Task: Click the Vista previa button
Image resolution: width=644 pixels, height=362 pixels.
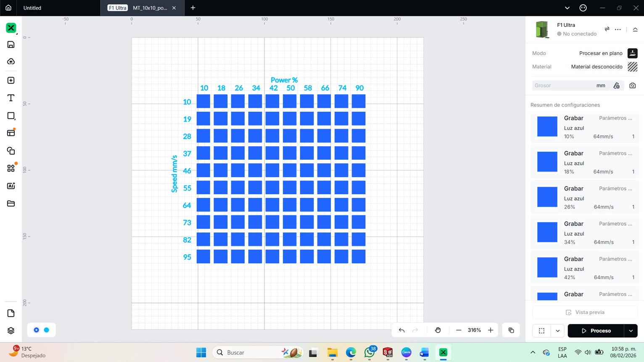Action: click(x=585, y=312)
